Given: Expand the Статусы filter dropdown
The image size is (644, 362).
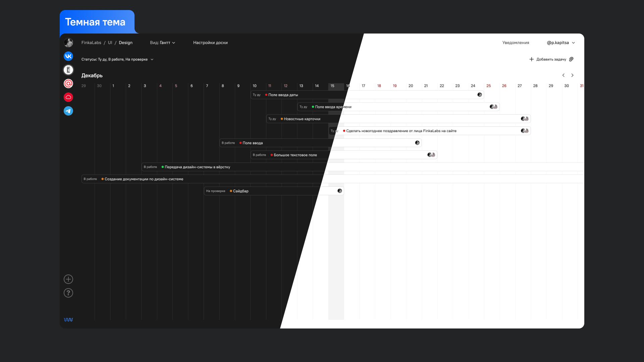Looking at the screenshot, I should (117, 59).
